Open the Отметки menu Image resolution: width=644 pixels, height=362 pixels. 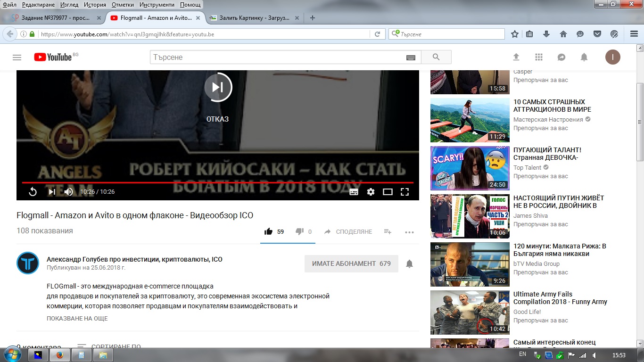click(123, 5)
